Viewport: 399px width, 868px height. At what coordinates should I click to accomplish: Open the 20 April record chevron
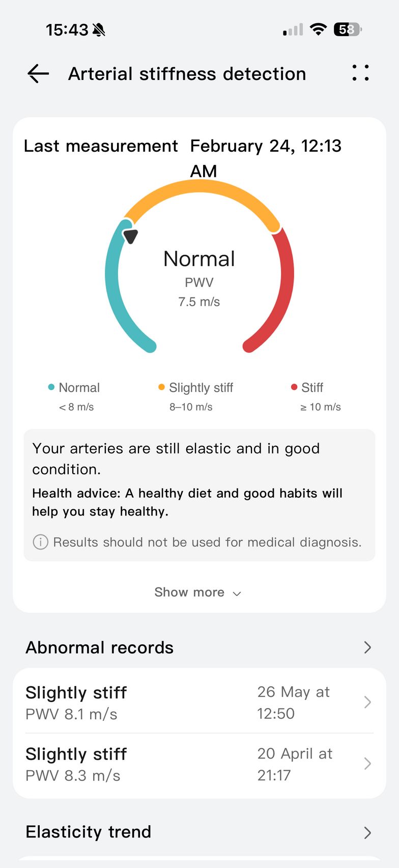coord(367,764)
